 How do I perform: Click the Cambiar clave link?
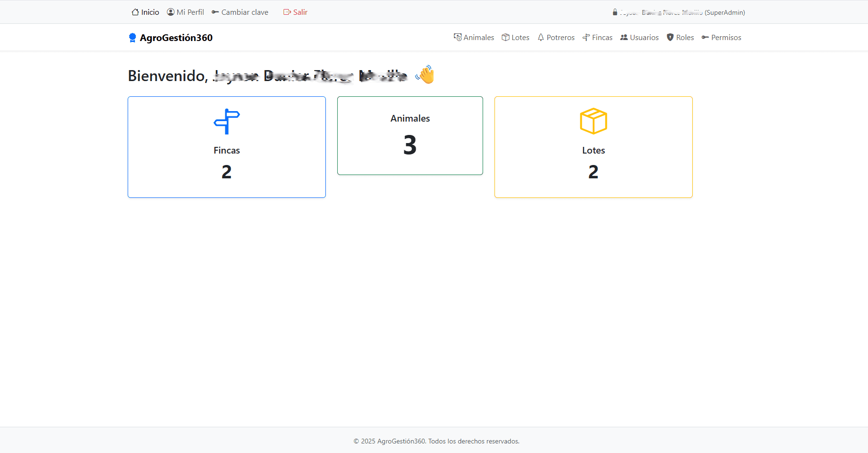pyautogui.click(x=245, y=12)
